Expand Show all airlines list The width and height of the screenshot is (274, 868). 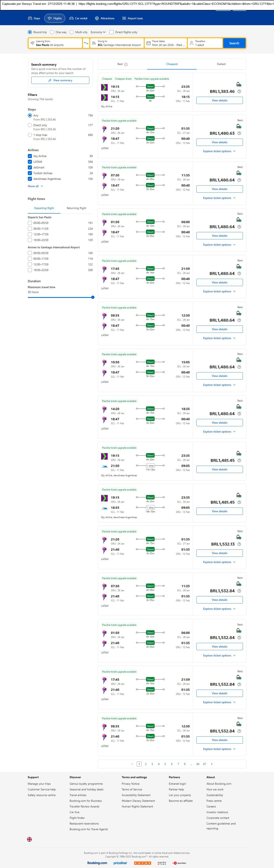click(x=35, y=186)
